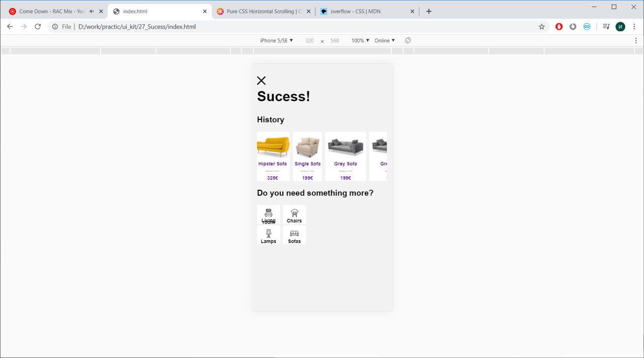
Task: Click the grey circular extension icon
Action: [x=573, y=27]
